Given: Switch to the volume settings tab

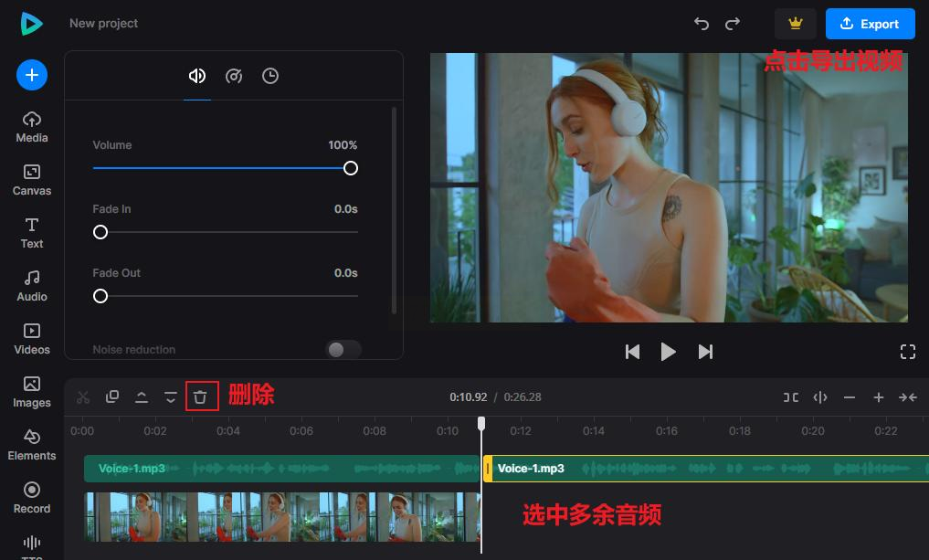Looking at the screenshot, I should [x=197, y=76].
